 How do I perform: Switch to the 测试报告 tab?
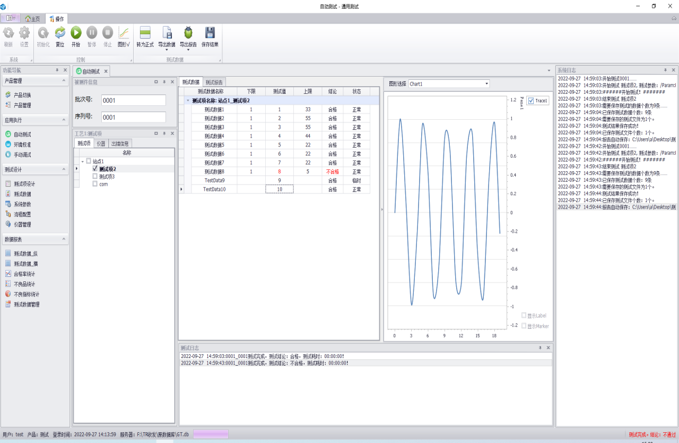click(214, 82)
